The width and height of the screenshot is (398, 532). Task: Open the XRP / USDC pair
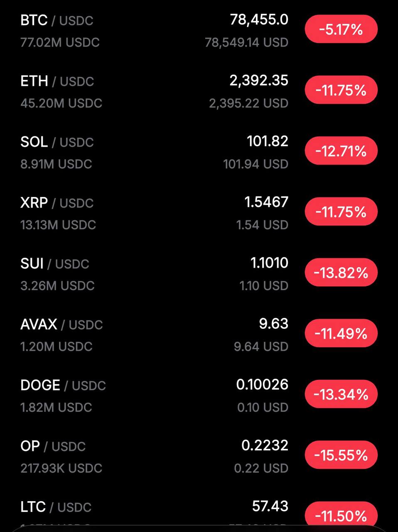tap(57, 203)
